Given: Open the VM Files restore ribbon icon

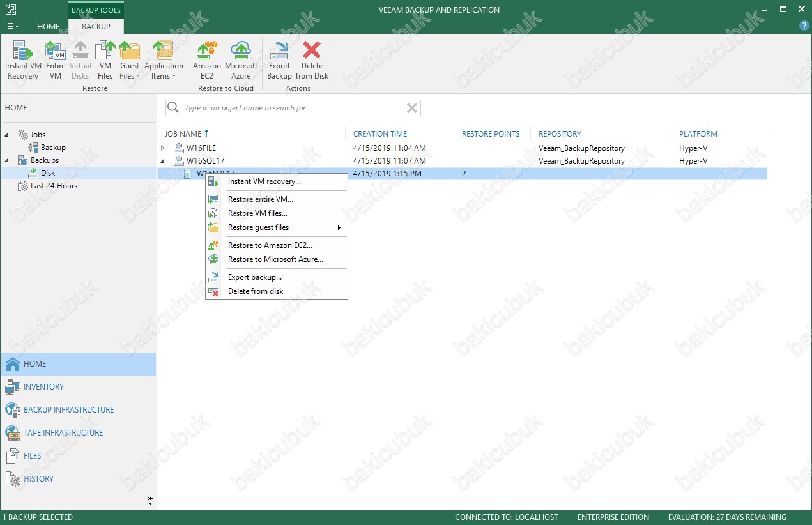Looking at the screenshot, I should tap(105, 61).
